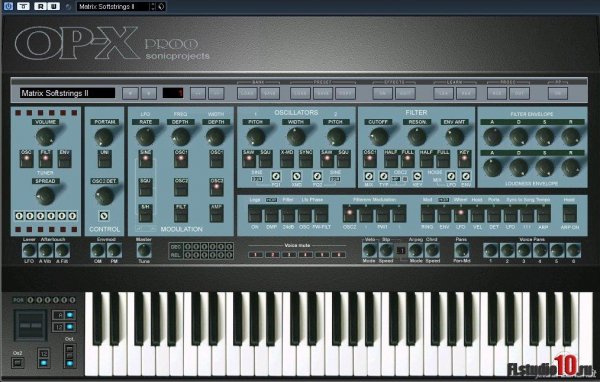Click the Master Tune knob

(144, 250)
